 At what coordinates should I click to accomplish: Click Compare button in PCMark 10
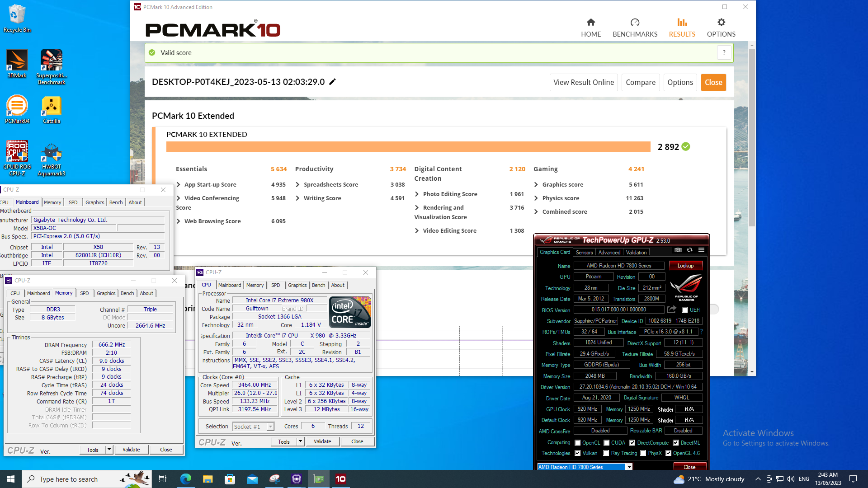641,82
